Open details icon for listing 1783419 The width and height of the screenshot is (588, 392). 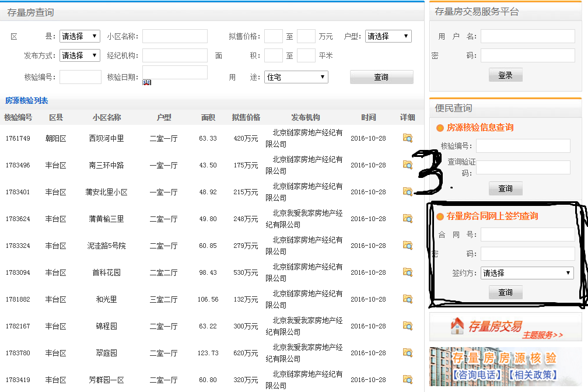(408, 379)
